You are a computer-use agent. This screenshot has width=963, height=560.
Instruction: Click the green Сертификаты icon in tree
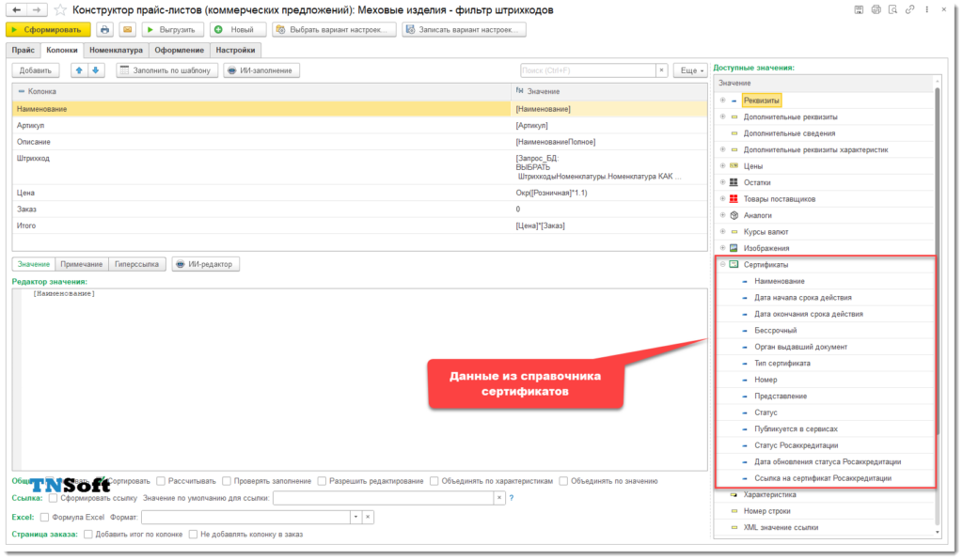click(734, 264)
